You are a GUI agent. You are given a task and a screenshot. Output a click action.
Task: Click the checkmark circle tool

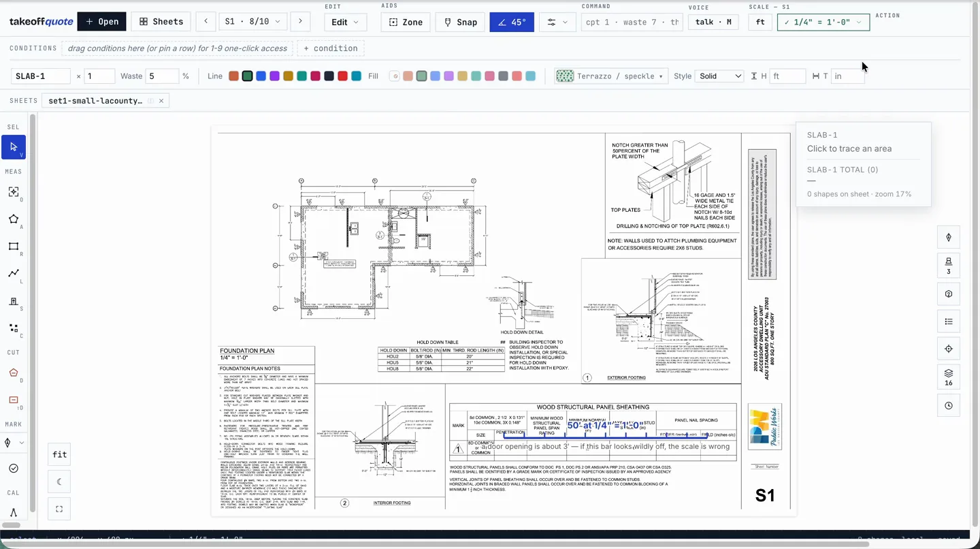(14, 469)
